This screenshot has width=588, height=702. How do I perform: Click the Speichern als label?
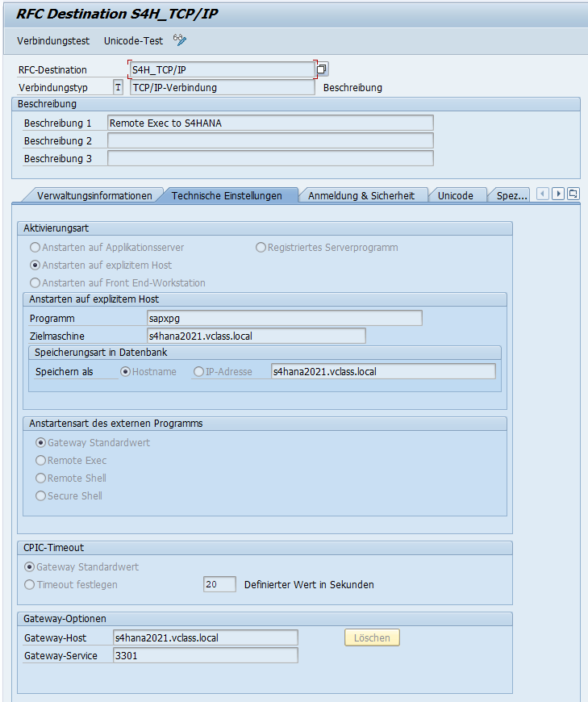click(x=64, y=372)
